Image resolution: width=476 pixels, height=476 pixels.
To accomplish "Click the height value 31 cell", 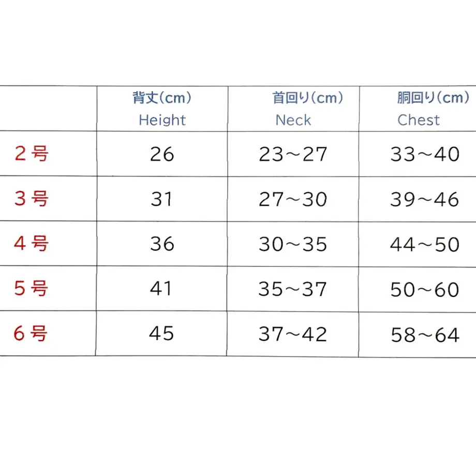I will [161, 199].
